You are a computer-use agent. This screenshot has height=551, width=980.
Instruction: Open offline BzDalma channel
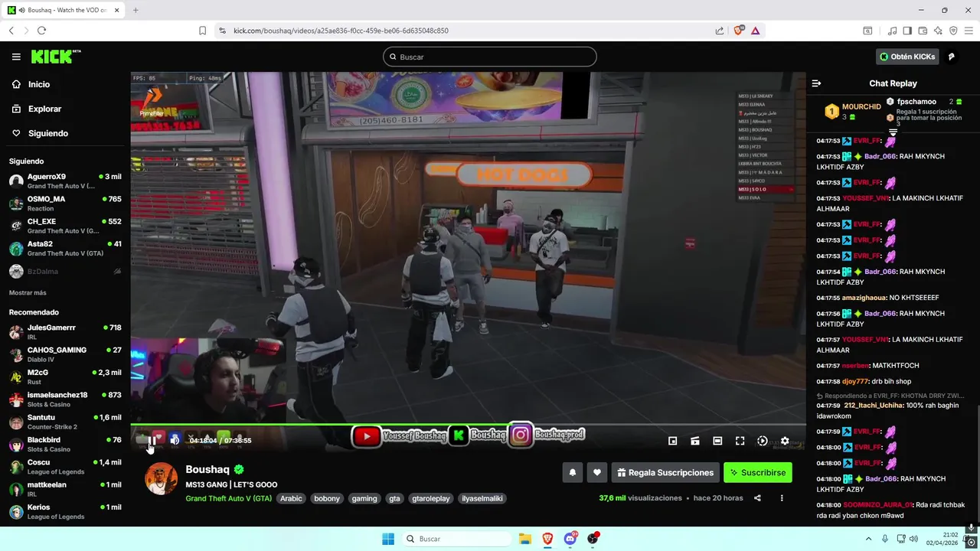pyautogui.click(x=65, y=271)
